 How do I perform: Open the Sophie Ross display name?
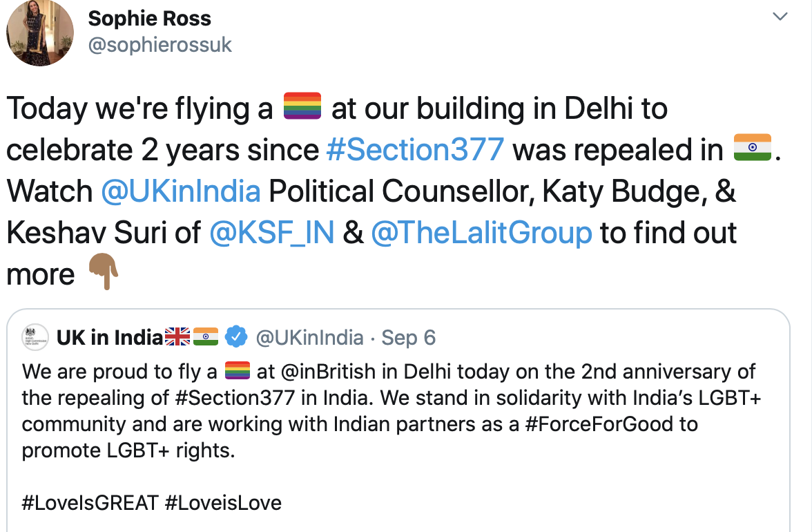click(x=150, y=19)
